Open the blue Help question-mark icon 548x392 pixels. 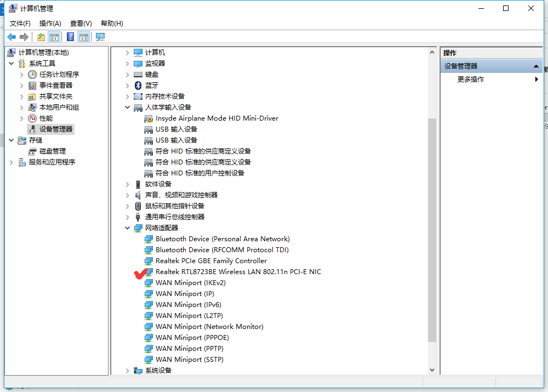pyautogui.click(x=70, y=37)
